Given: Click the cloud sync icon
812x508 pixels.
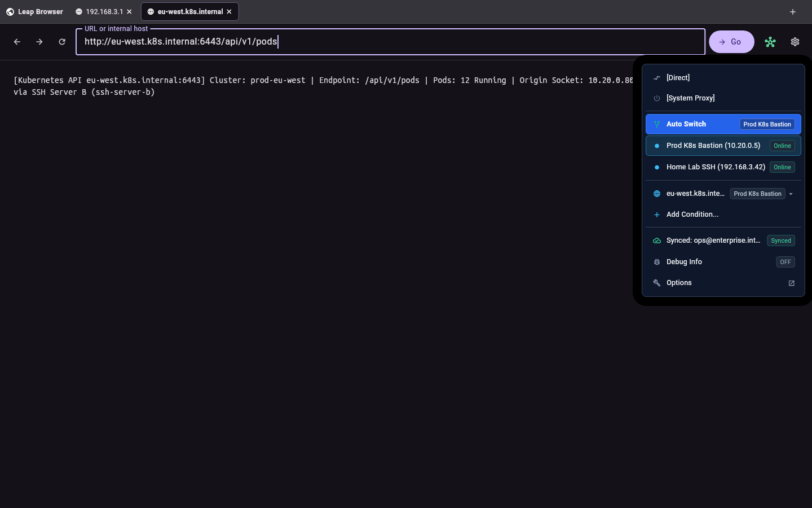Looking at the screenshot, I should pos(657,240).
